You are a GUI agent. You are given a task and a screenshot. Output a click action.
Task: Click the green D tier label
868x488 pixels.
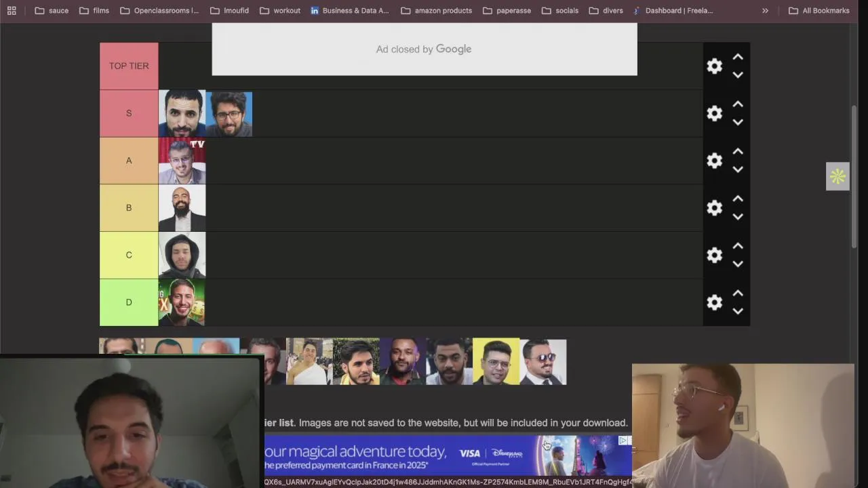129,302
